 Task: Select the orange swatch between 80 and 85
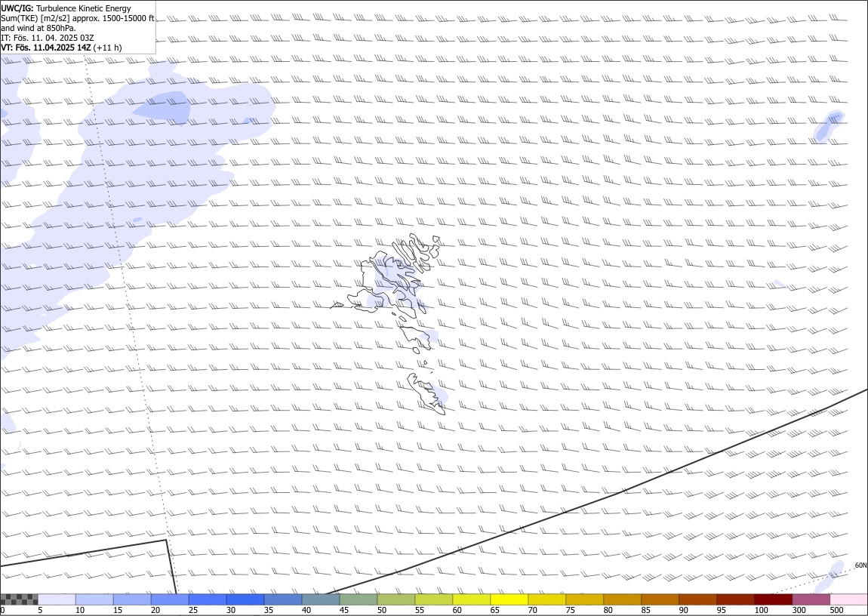(x=622, y=599)
